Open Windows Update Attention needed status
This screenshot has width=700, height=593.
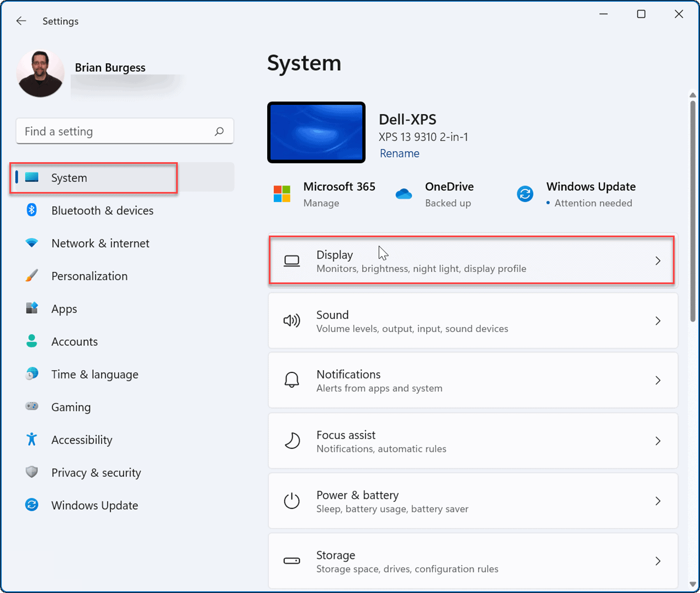(593, 203)
